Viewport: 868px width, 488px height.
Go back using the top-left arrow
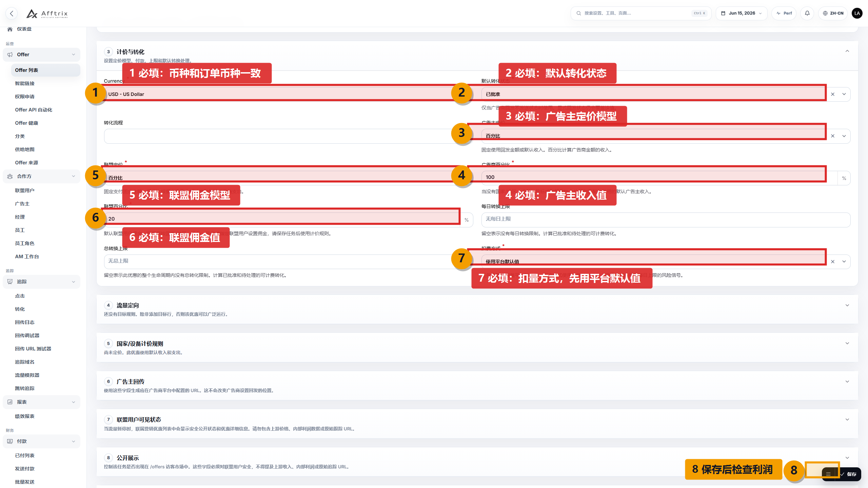pyautogui.click(x=12, y=13)
